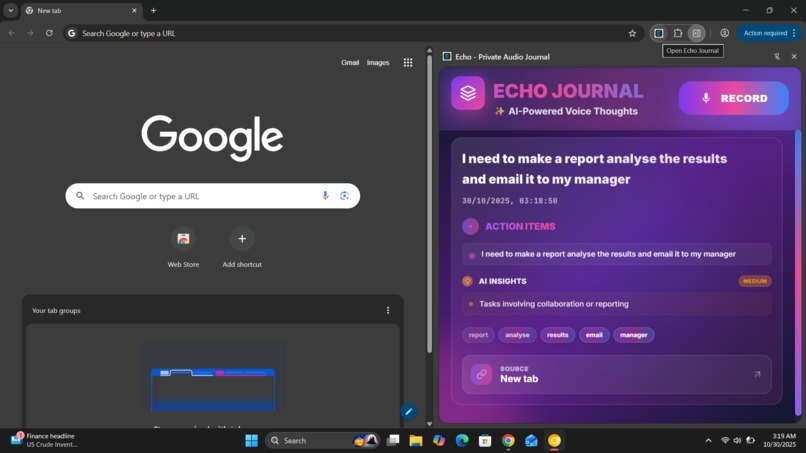Unpin the Echo side panel

click(777, 57)
